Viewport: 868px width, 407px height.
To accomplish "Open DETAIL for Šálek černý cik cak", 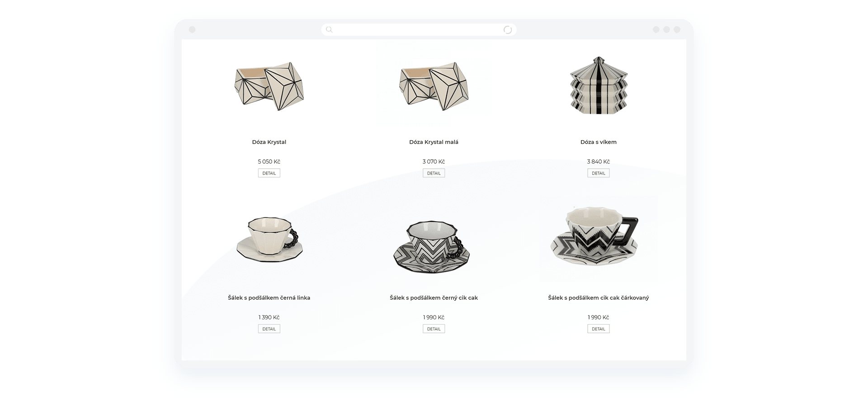I will pos(434,329).
